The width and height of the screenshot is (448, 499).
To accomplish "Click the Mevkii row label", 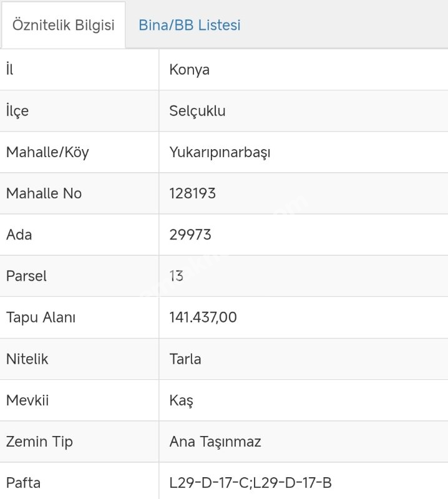I will coord(27,400).
